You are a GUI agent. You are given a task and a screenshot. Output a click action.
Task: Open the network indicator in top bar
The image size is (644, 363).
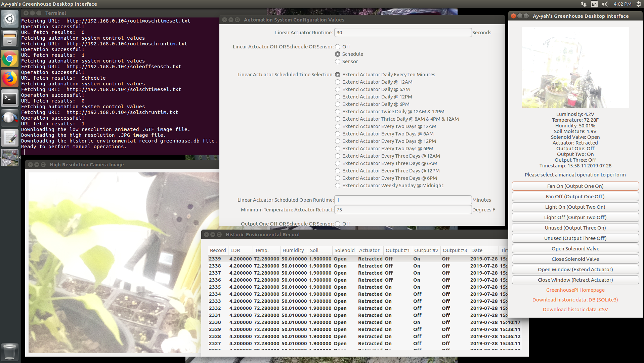(584, 4)
